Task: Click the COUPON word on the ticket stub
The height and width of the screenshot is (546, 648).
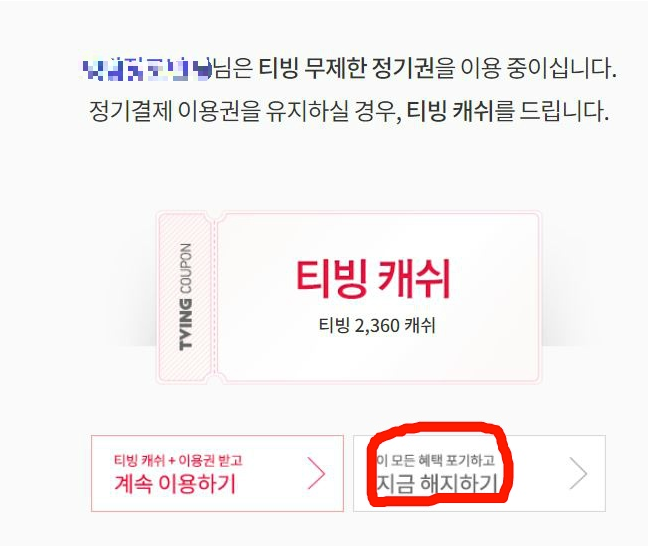Action: (186, 269)
